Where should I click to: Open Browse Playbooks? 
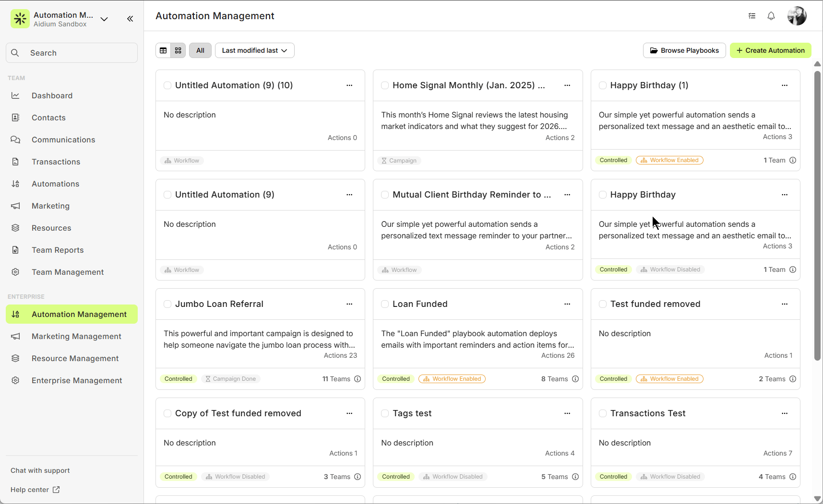click(x=684, y=50)
